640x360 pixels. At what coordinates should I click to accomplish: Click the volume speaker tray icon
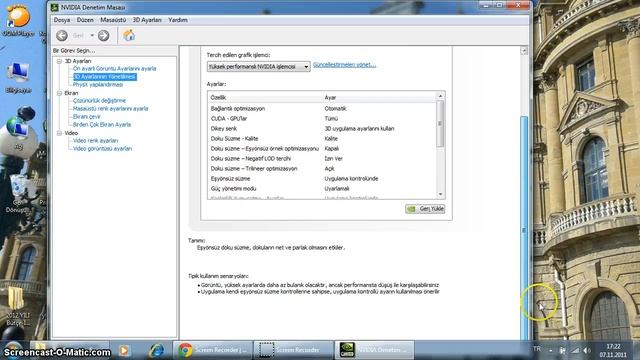click(587, 350)
